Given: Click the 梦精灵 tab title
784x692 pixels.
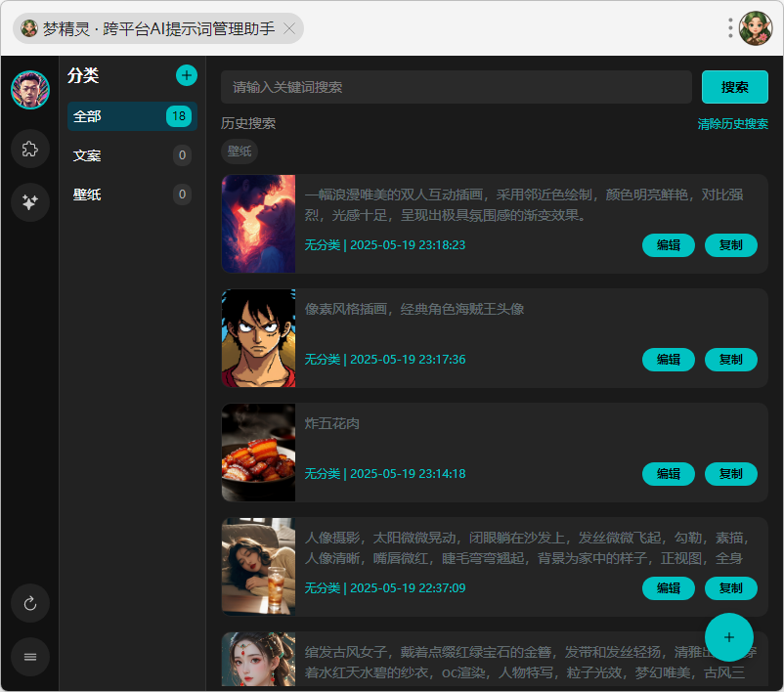Looking at the screenshot, I should [x=159, y=28].
